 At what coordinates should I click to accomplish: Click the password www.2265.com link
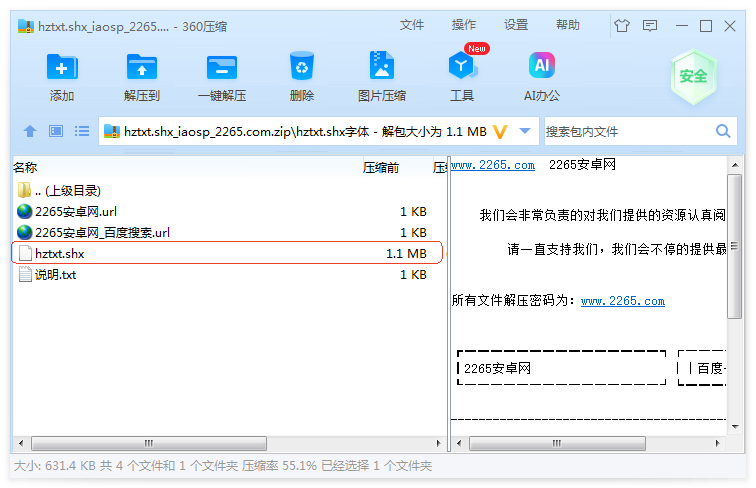[x=623, y=301]
